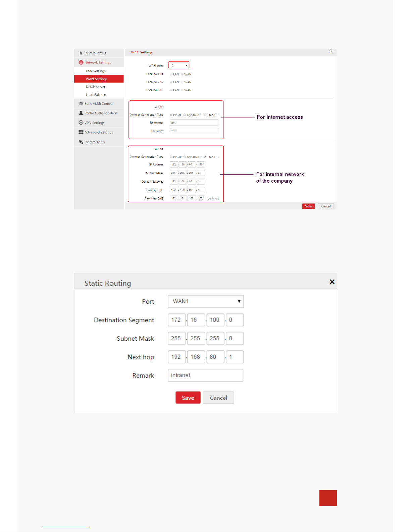Click the System Tools gears icon
Screen dimensions: 411x532
[81, 142]
